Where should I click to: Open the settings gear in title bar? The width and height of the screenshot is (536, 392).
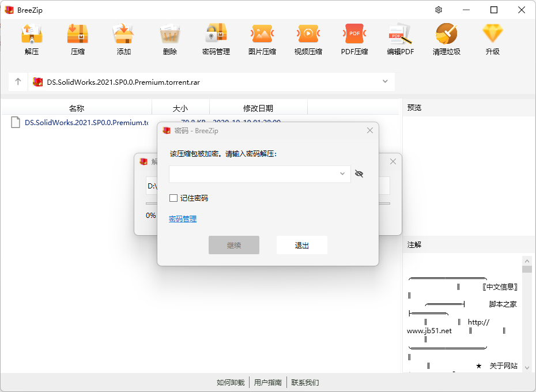439,10
